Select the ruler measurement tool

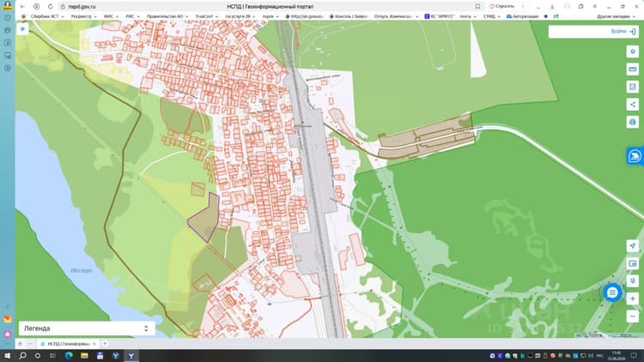633,69
